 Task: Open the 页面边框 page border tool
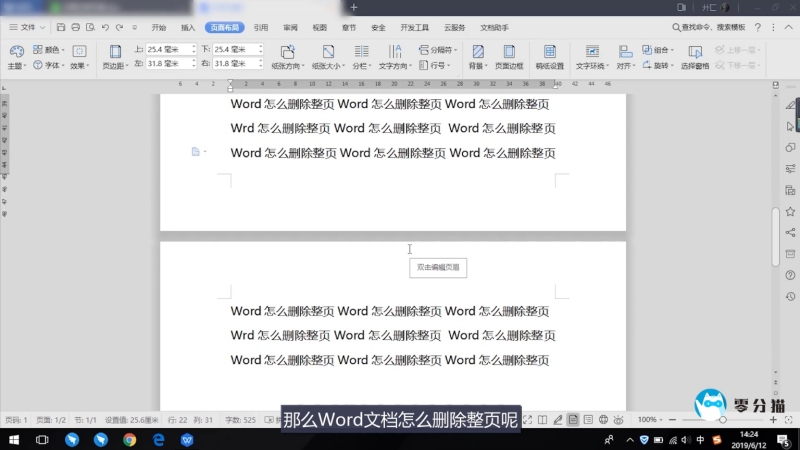[x=509, y=56]
